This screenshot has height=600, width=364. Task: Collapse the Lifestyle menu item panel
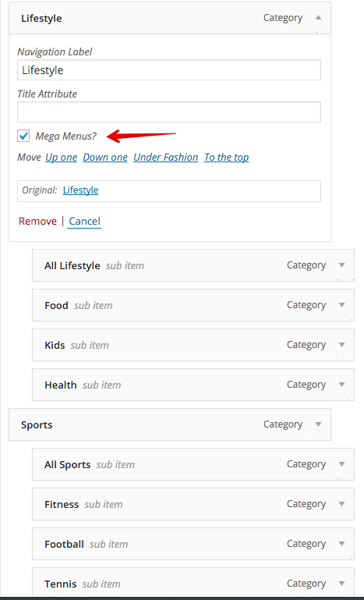[318, 18]
